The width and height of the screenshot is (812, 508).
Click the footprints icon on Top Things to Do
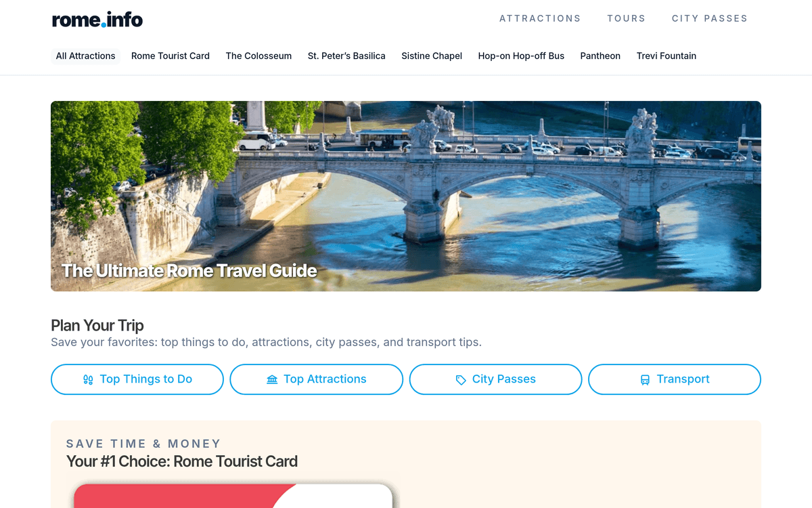click(88, 379)
